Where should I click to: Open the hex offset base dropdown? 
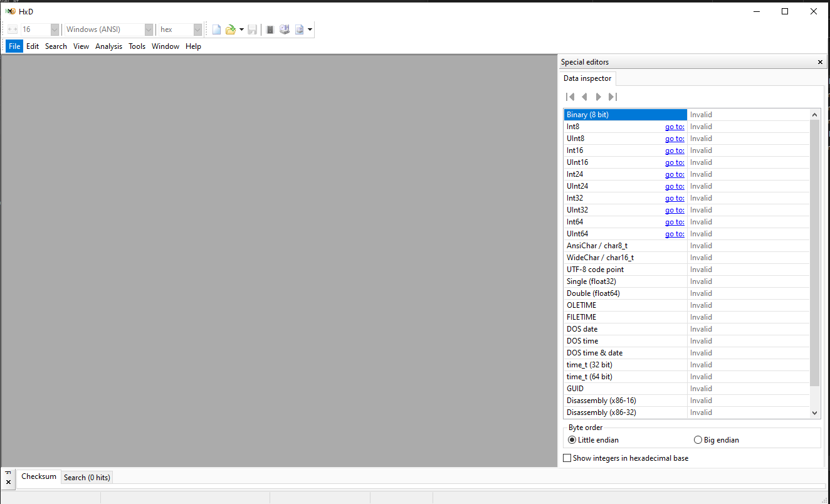click(197, 29)
